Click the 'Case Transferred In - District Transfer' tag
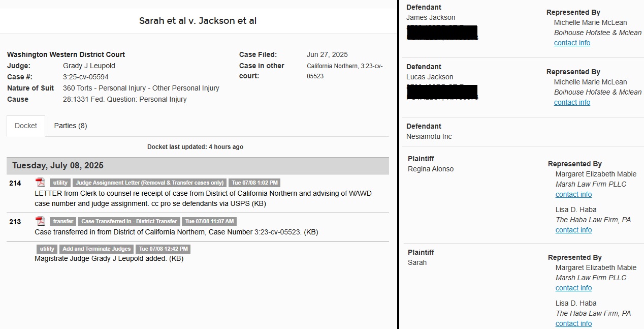644x329 pixels. point(130,222)
